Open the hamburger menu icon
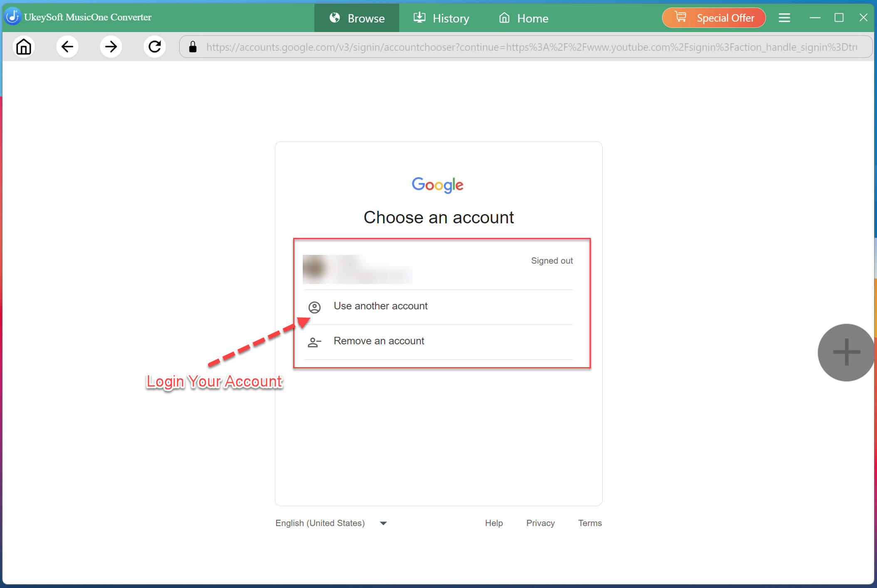 pyautogui.click(x=784, y=17)
